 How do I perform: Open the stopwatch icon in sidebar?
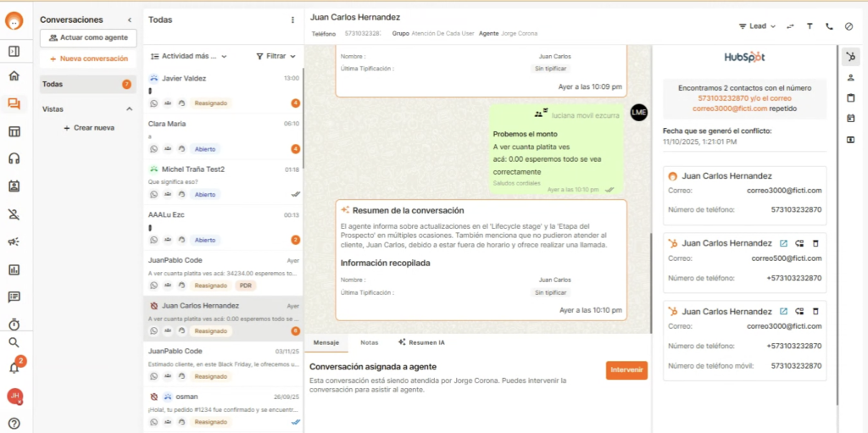(14, 324)
